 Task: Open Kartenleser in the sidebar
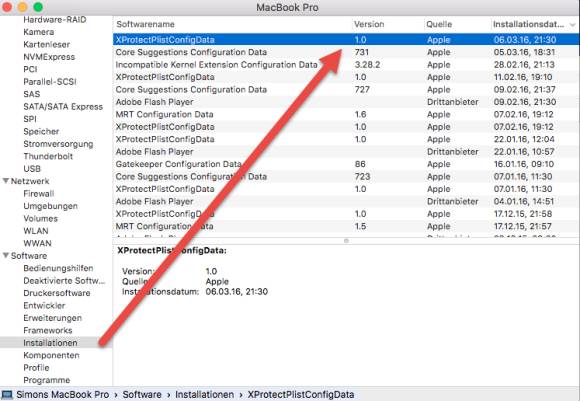coord(47,44)
